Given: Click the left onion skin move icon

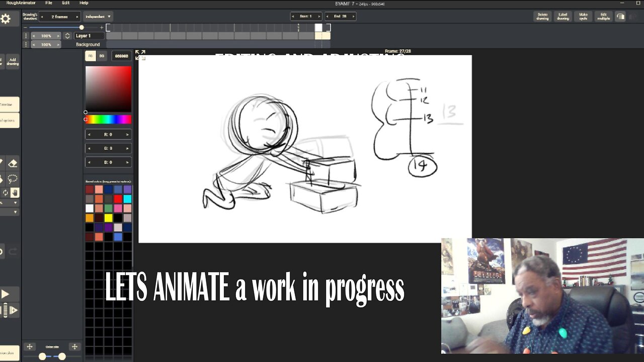Looking at the screenshot, I should click(30, 346).
